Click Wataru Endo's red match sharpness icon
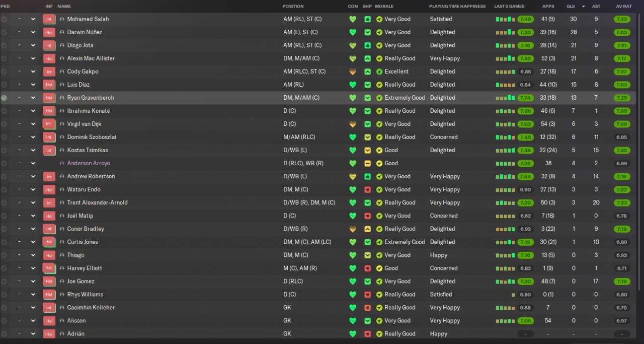The width and height of the screenshot is (644, 344). pos(368,189)
